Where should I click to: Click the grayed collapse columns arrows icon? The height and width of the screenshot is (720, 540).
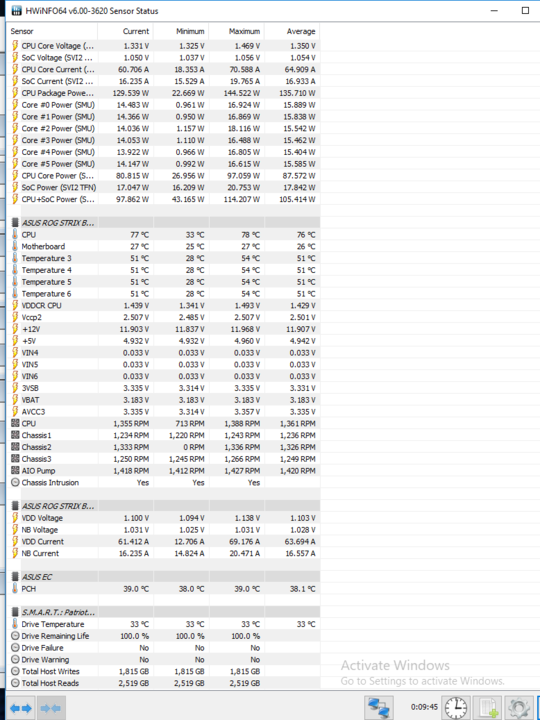tap(51, 708)
